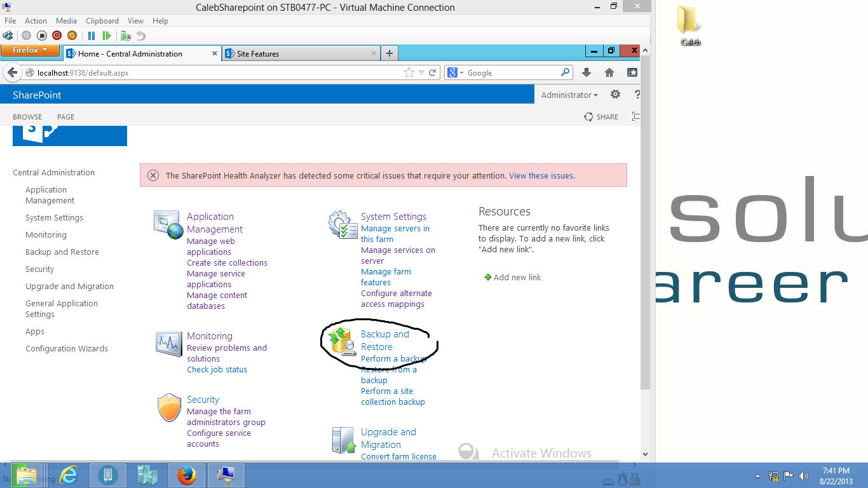Open "Check job status" link

pos(217,370)
